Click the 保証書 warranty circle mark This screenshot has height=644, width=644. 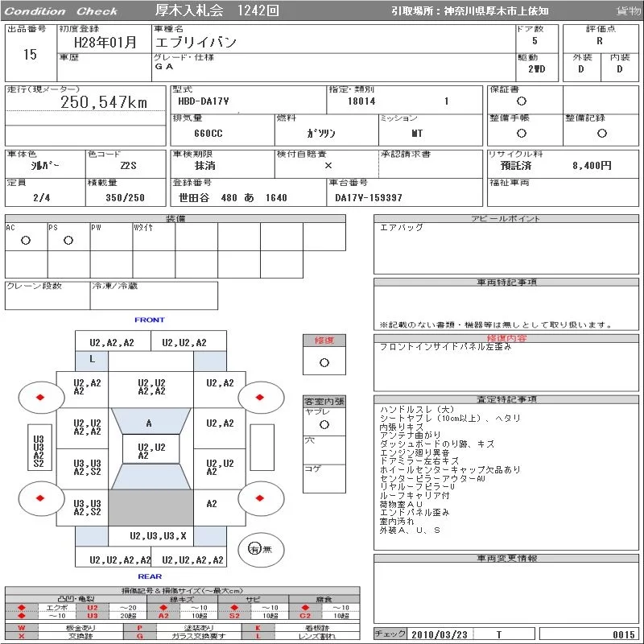(x=522, y=101)
